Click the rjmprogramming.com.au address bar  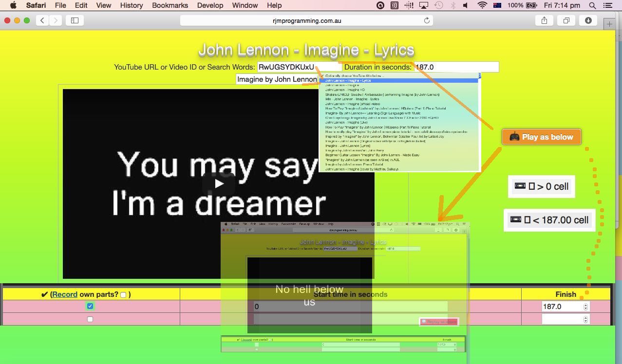pos(306,20)
